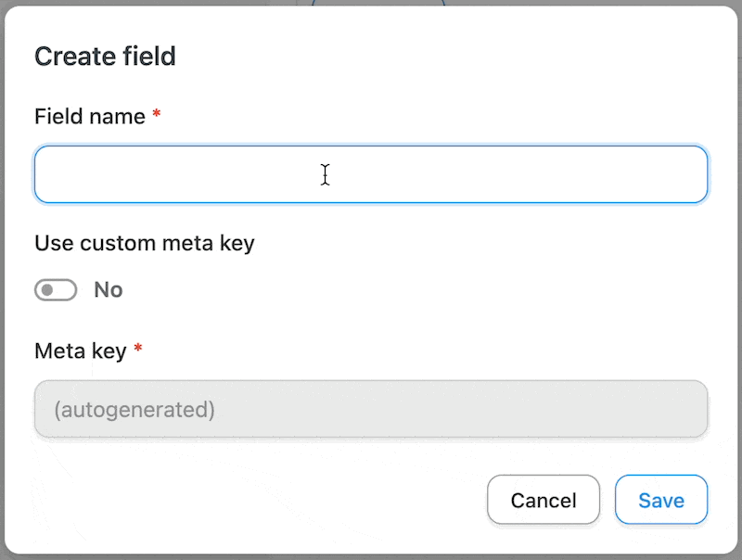The width and height of the screenshot is (742, 560).
Task: Click the Meta key label text
Action: (81, 351)
